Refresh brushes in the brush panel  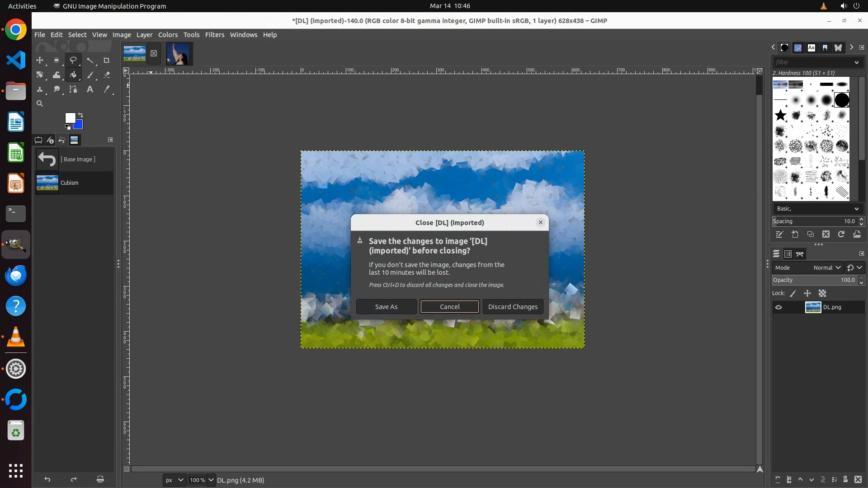[841, 234]
